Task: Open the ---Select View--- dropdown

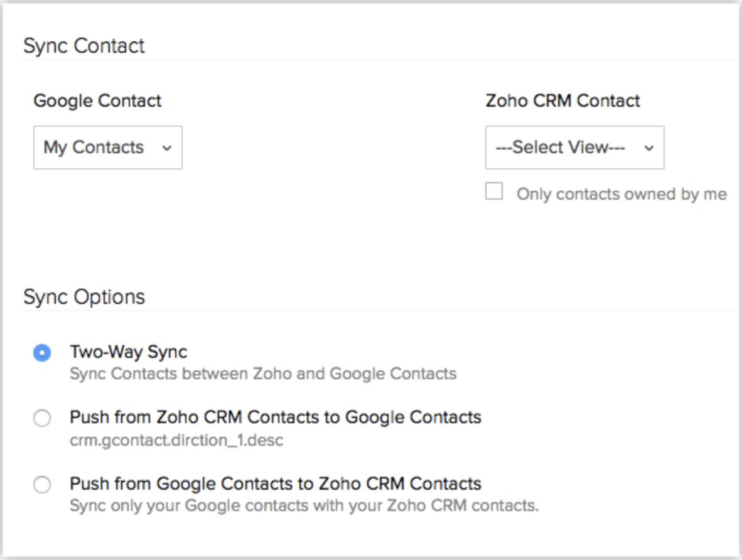Action: click(x=574, y=148)
